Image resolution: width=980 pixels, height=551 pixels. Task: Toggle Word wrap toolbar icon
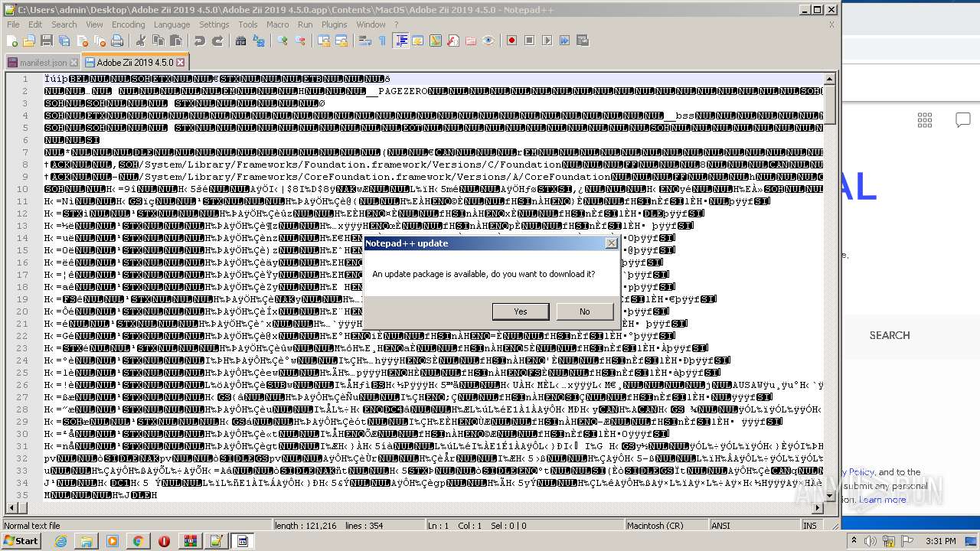pyautogui.click(x=364, y=41)
